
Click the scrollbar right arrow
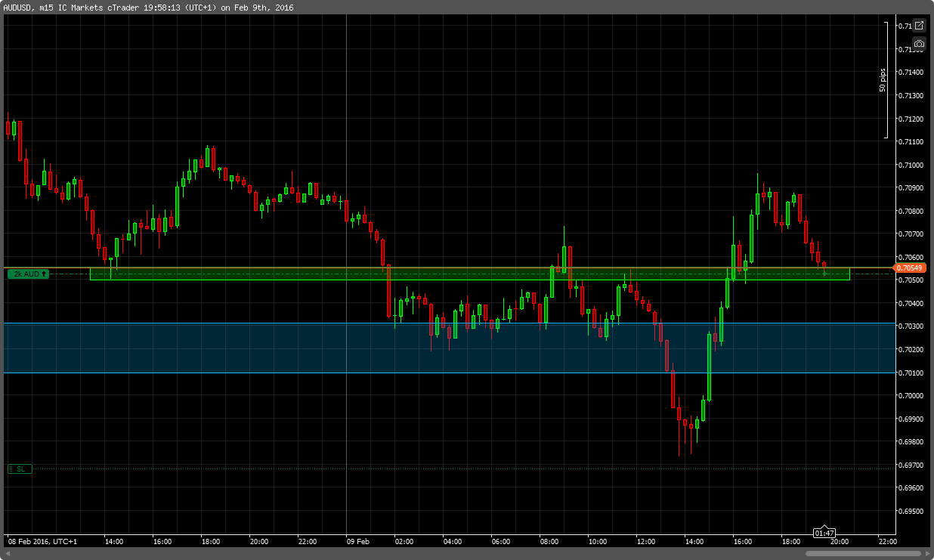pyautogui.click(x=926, y=554)
